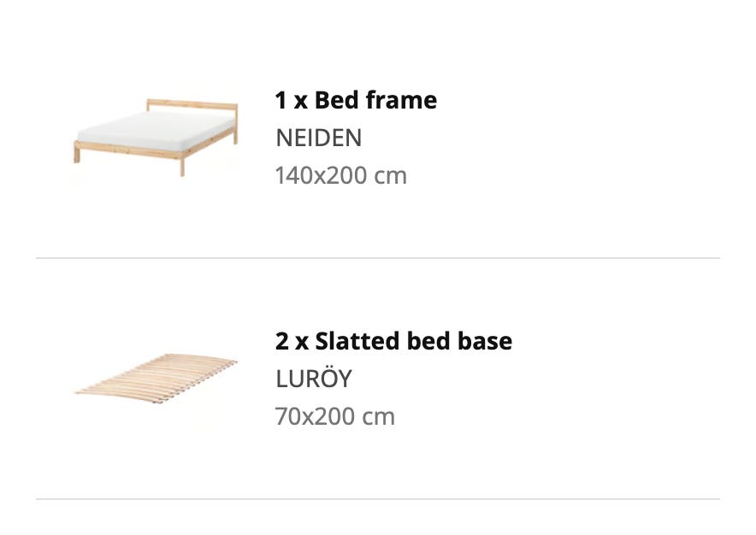The image size is (756, 535).
Task: Click the words "Bed frame" in first item
Action: [x=375, y=100]
